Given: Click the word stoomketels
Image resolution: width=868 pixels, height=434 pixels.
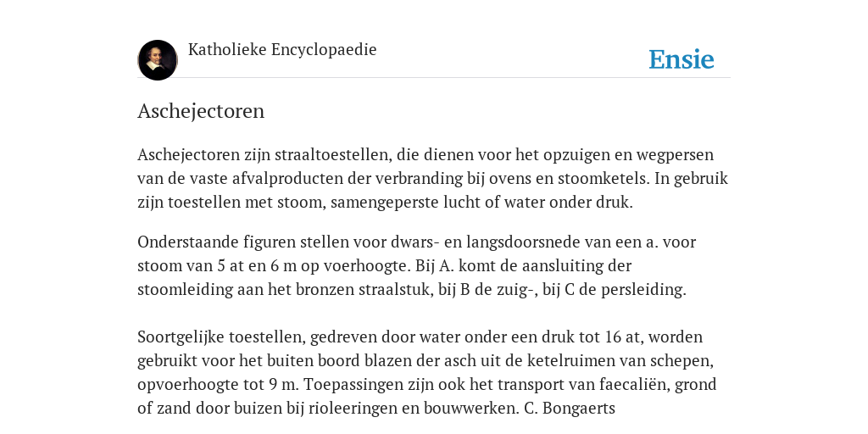Looking at the screenshot, I should (604, 178).
